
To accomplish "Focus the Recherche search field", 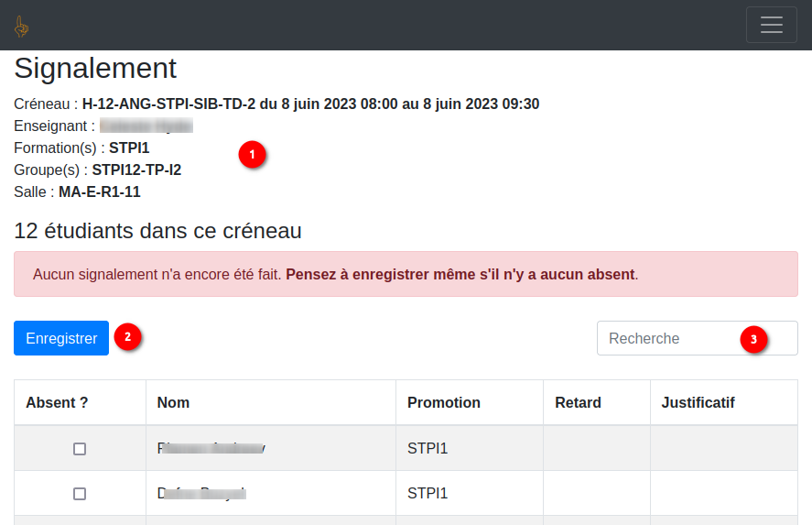I will click(x=697, y=338).
